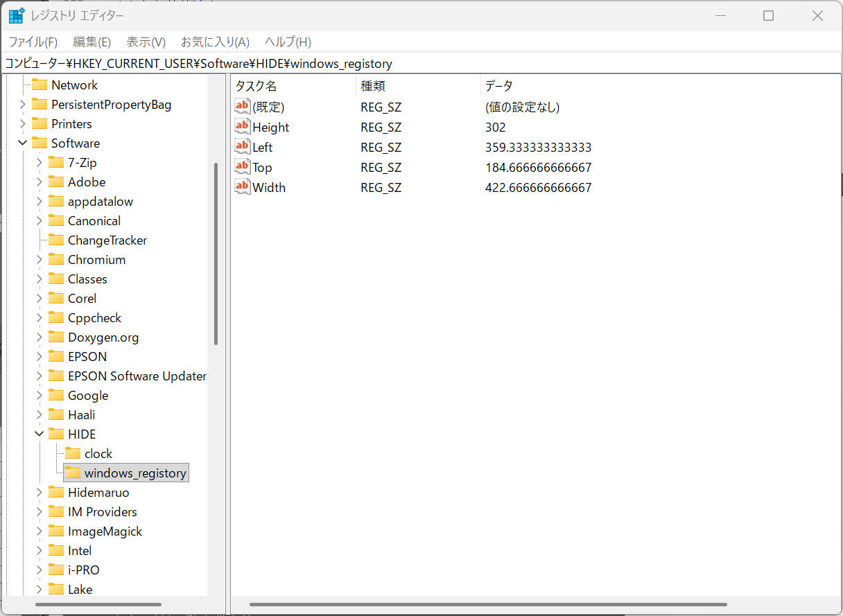Select the Top value string icon

[x=242, y=167]
